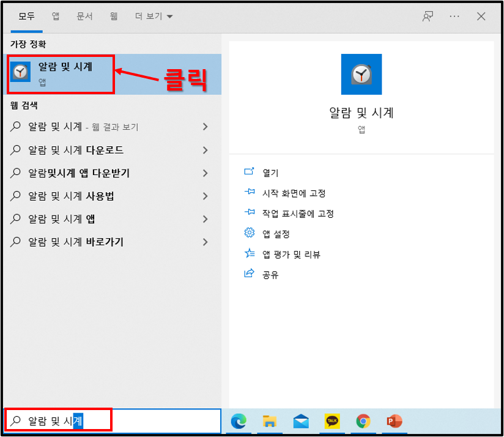
Task: Choose 작업 표시줄에 고정
Action: coord(298,214)
